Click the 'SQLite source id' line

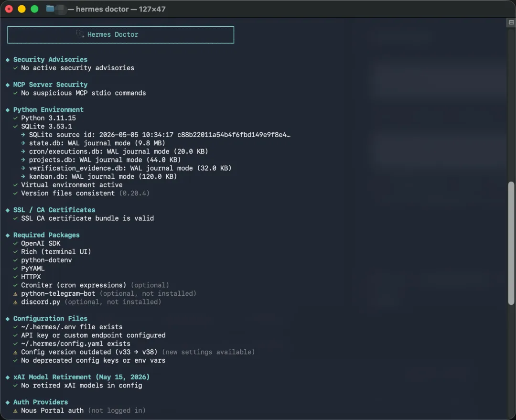click(x=160, y=135)
